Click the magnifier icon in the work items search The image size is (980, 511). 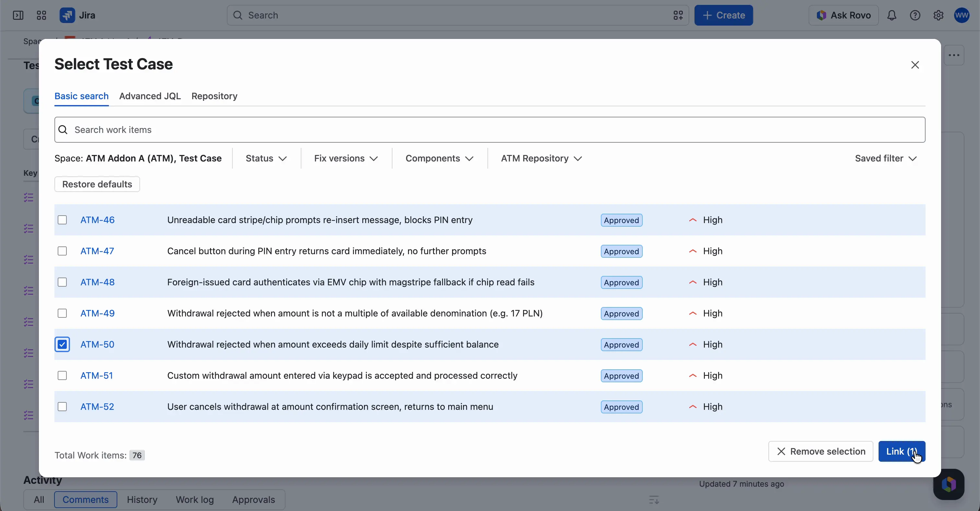tap(63, 130)
